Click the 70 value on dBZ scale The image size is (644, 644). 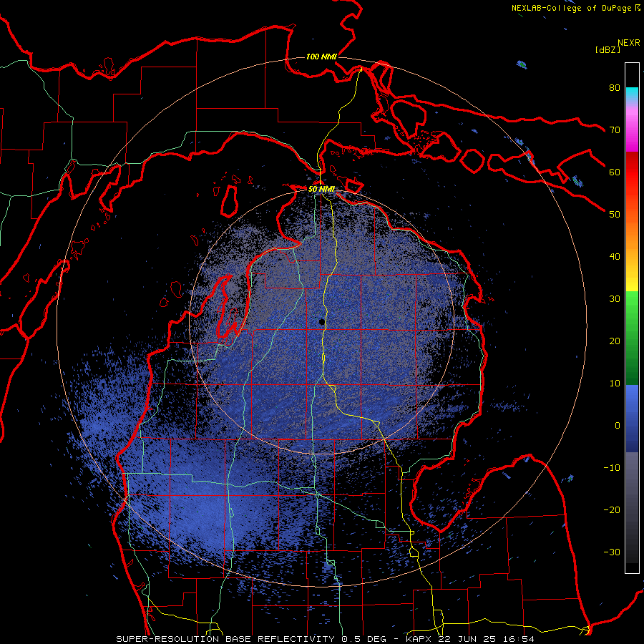[x=615, y=130]
